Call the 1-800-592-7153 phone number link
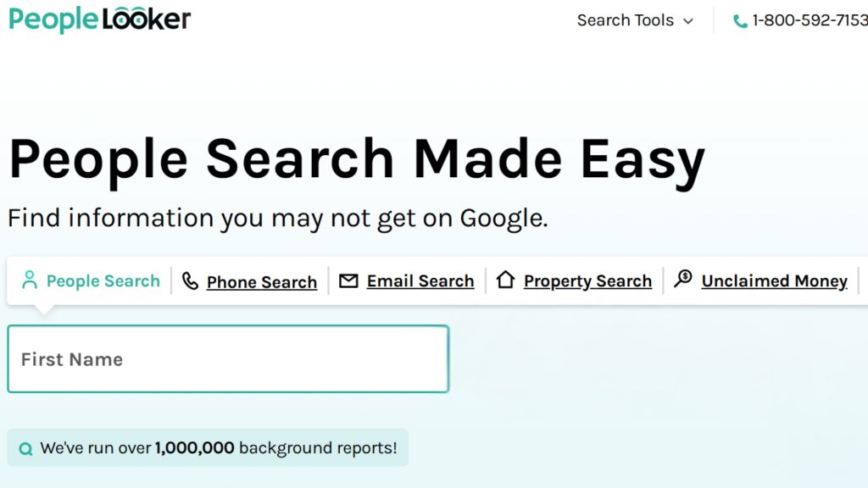 coord(810,20)
